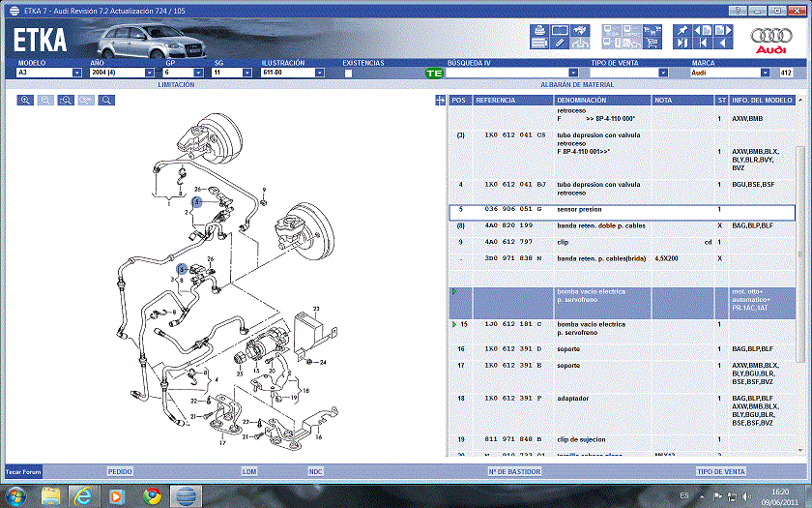Select part reference 1K0 612 041 BJ
This screenshot has width=812, height=508.
pos(515,185)
